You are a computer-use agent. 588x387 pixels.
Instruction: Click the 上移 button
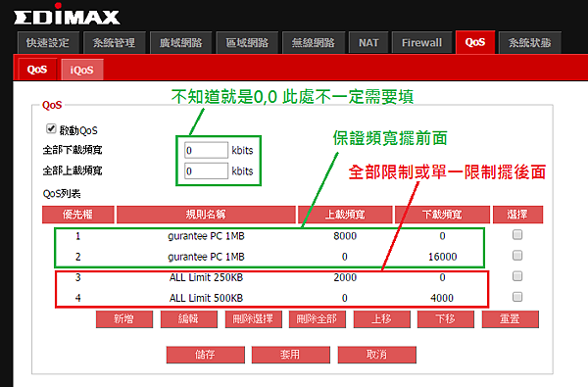pos(382,319)
